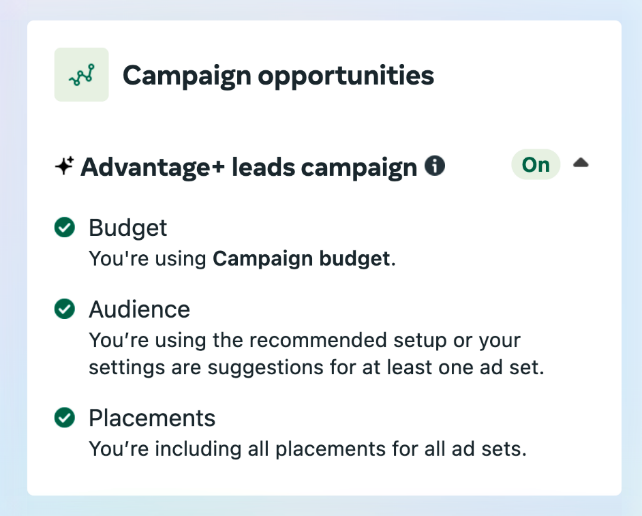The height and width of the screenshot is (516, 642).
Task: Click the "settings are suggestions" text line
Action: coord(316,367)
